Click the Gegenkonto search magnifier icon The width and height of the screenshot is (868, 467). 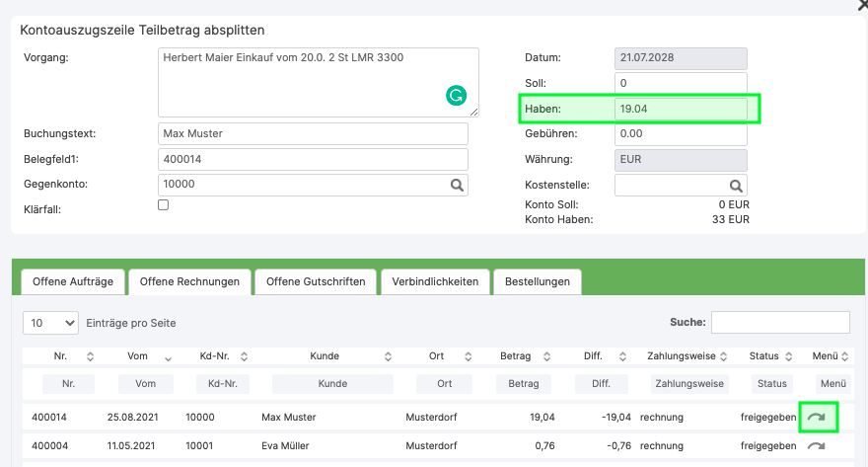(x=457, y=185)
